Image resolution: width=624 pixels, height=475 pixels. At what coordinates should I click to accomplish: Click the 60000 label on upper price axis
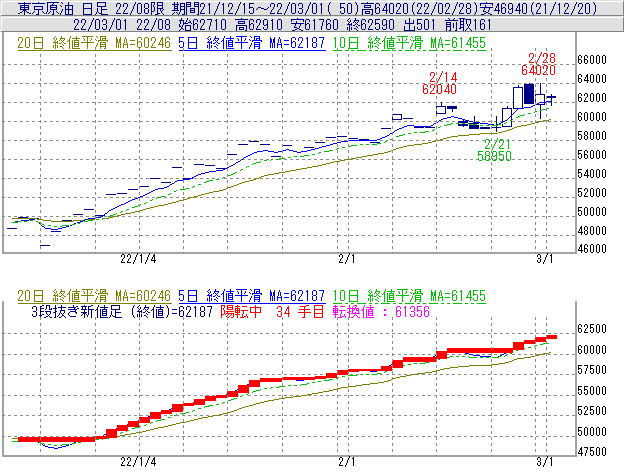point(592,117)
